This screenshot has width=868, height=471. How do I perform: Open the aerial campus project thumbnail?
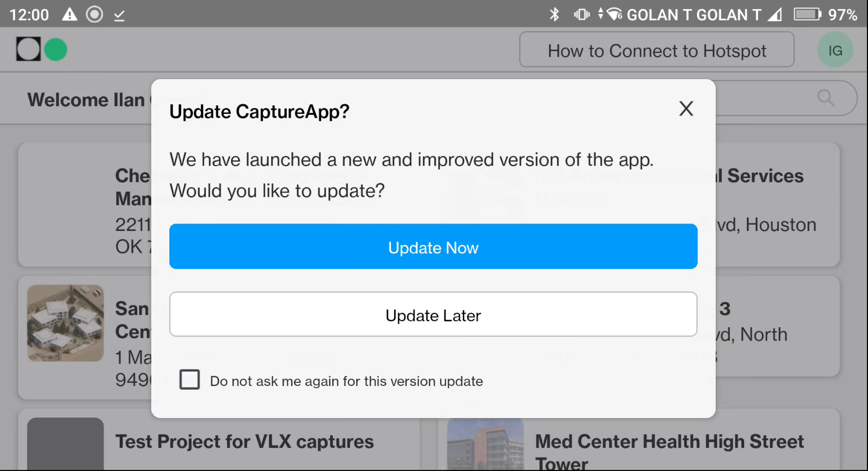[65, 323]
